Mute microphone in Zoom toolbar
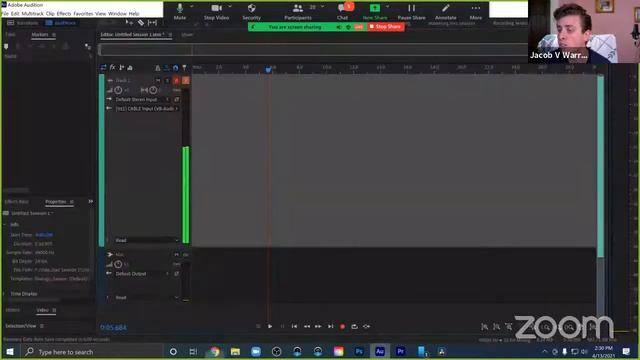 click(180, 12)
